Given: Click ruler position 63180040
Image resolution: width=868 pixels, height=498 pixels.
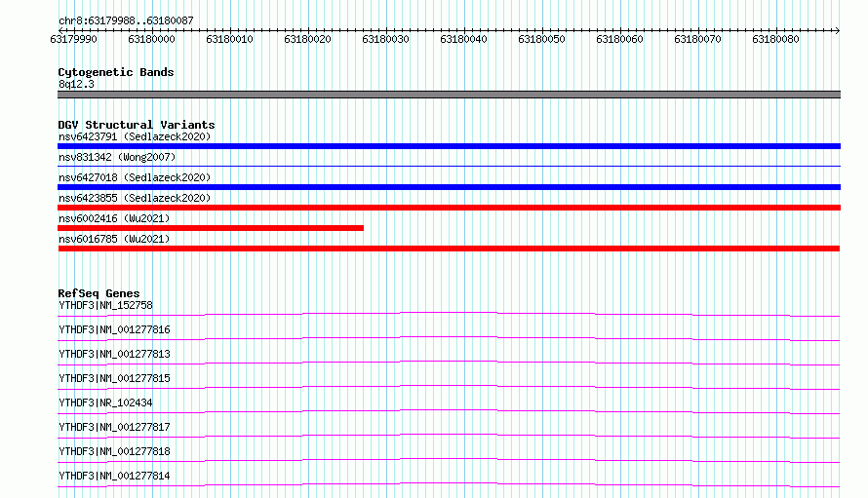Looking at the screenshot, I should pyautogui.click(x=464, y=39).
